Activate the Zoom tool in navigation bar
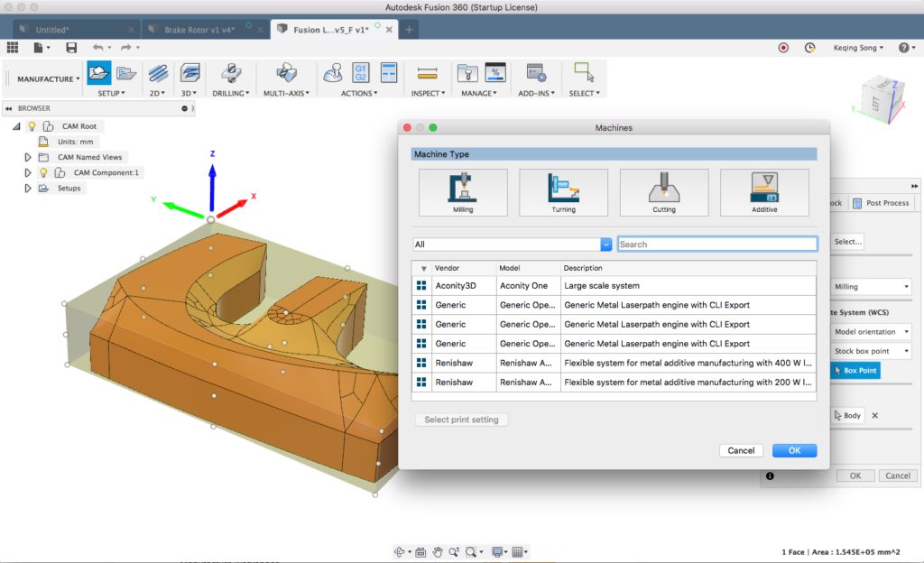 (456, 551)
